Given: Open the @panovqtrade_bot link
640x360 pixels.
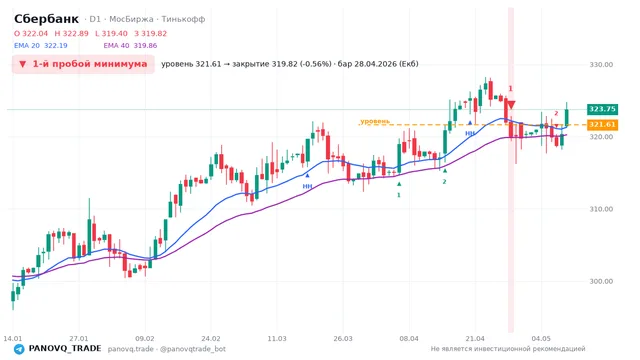Looking at the screenshot, I should pos(193,349).
